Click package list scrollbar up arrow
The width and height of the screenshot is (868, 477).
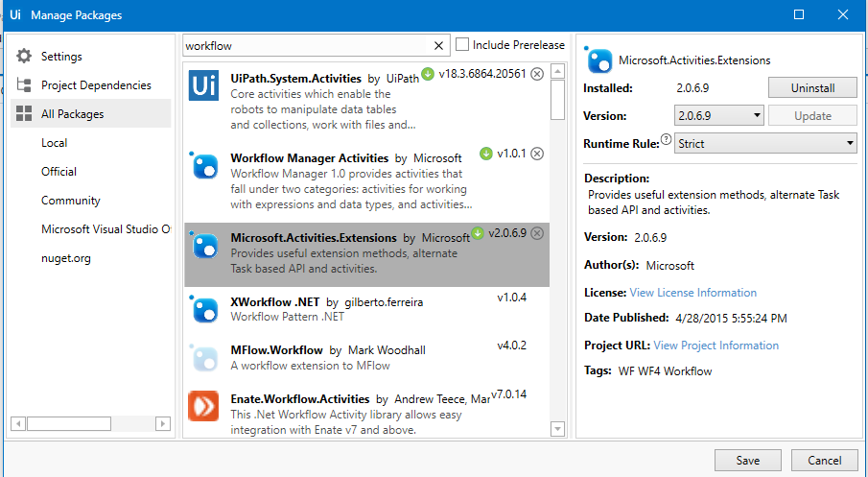click(557, 71)
